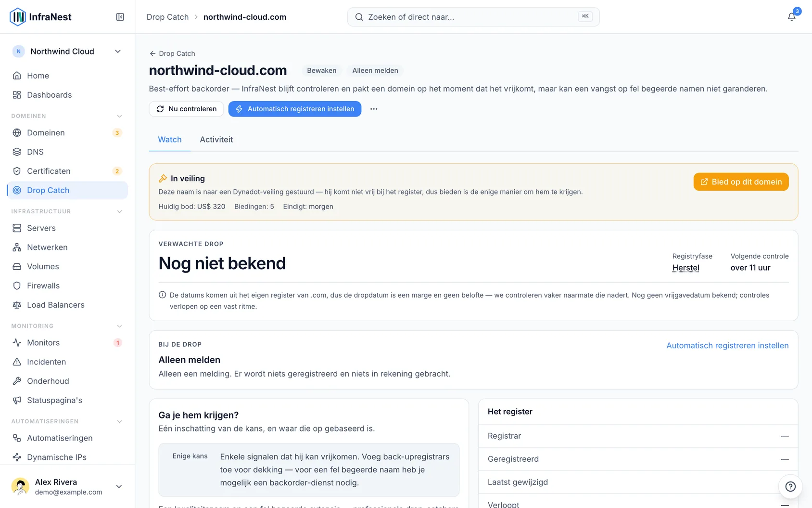
Task: Open Automatiseringen sidebar item
Action: (67, 438)
